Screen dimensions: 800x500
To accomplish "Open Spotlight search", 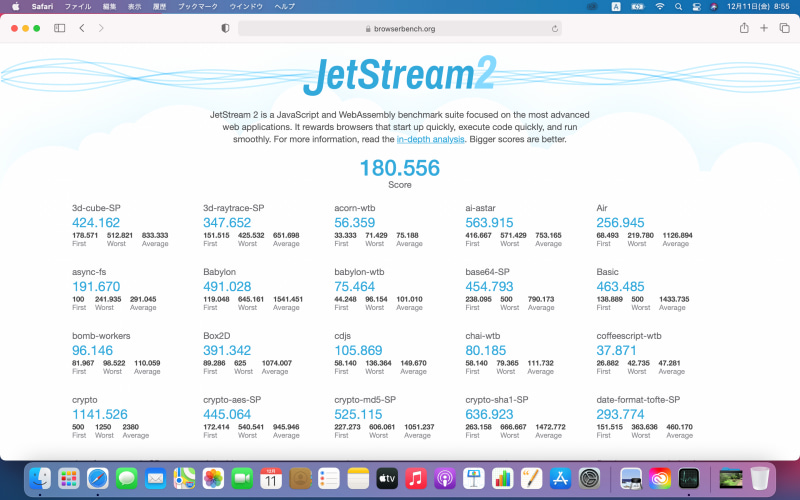I will pyautogui.click(x=678, y=7).
